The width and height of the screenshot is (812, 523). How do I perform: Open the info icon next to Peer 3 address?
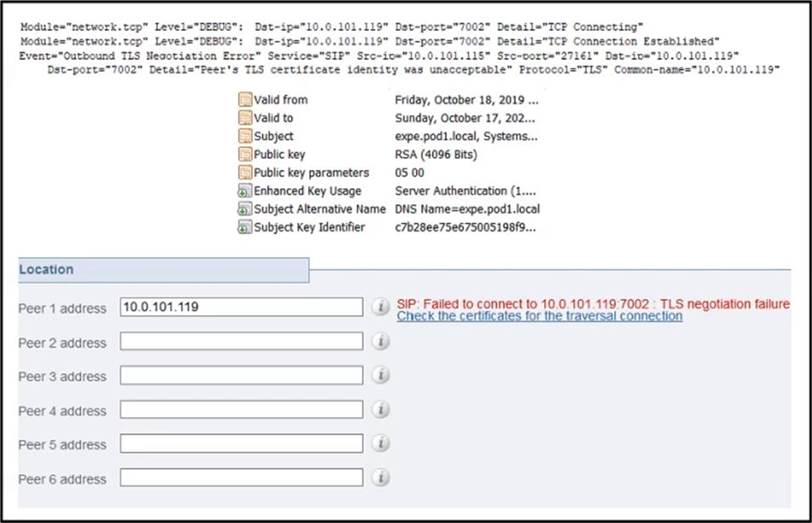click(380, 375)
